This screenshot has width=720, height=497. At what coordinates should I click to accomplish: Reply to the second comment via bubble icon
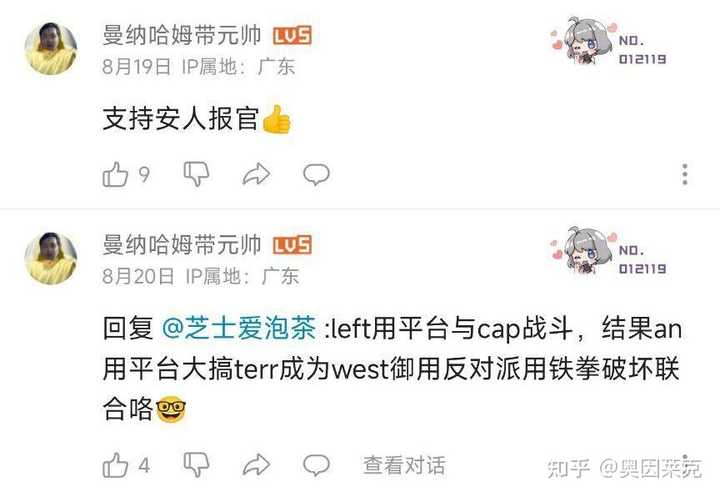316,465
